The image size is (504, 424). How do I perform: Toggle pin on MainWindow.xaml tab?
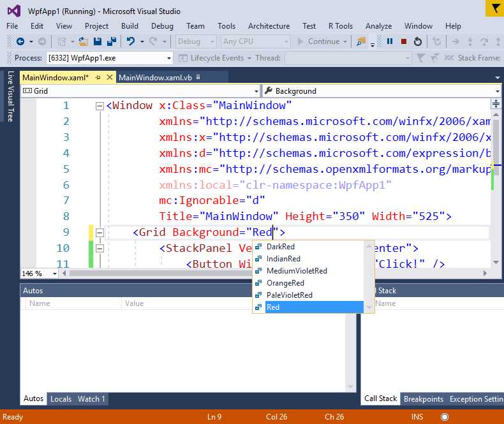click(x=98, y=77)
